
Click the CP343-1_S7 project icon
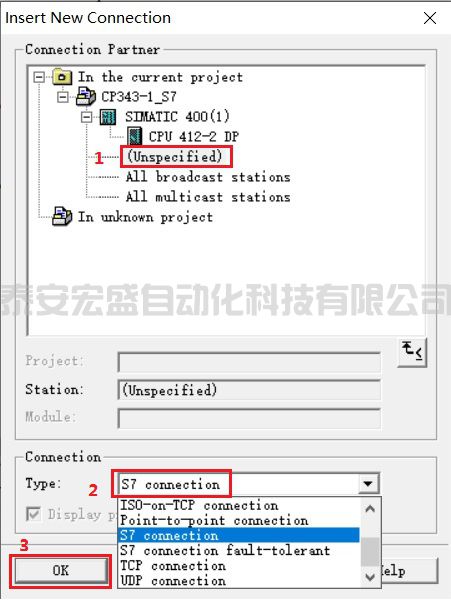86,96
